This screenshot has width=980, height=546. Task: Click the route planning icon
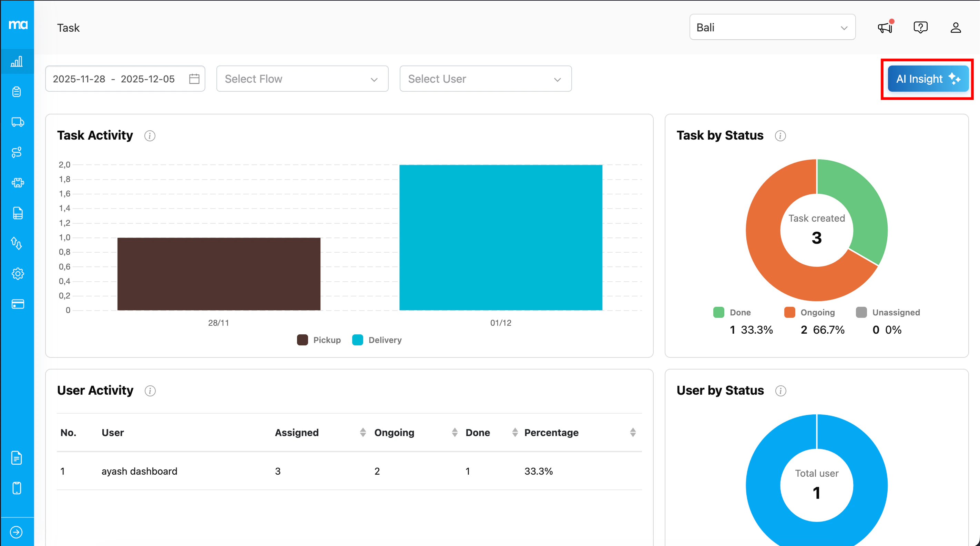click(17, 153)
